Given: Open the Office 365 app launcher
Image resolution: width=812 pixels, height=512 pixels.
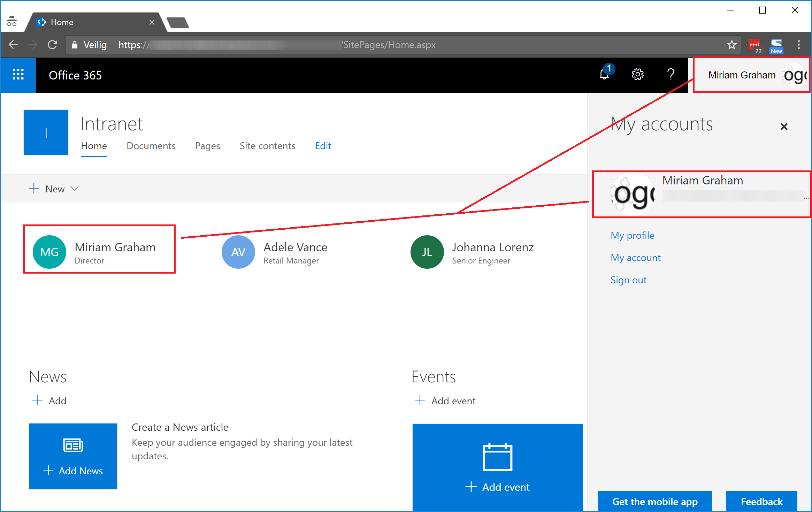Looking at the screenshot, I should [x=18, y=75].
